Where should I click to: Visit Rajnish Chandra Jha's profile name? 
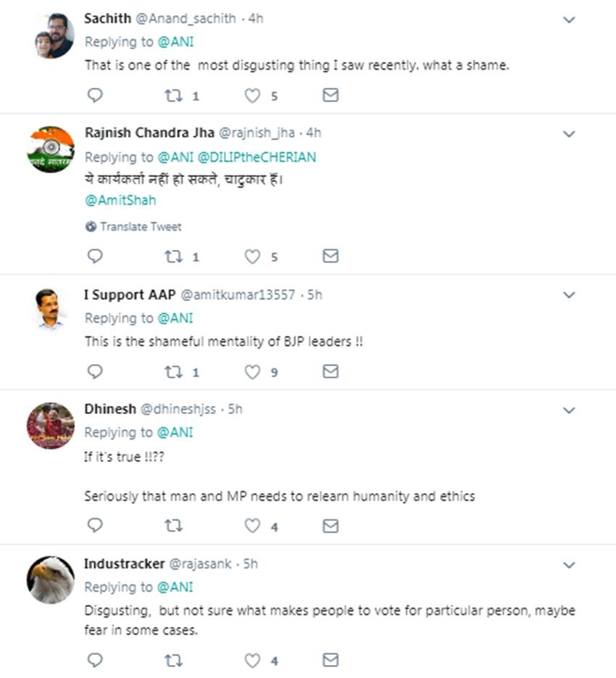tap(149, 133)
